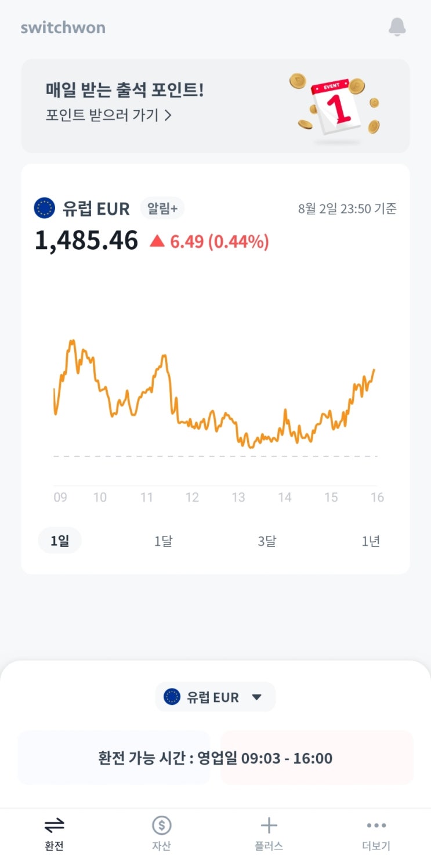Tap the event calendar coin image
431x868 pixels.
coord(336,107)
